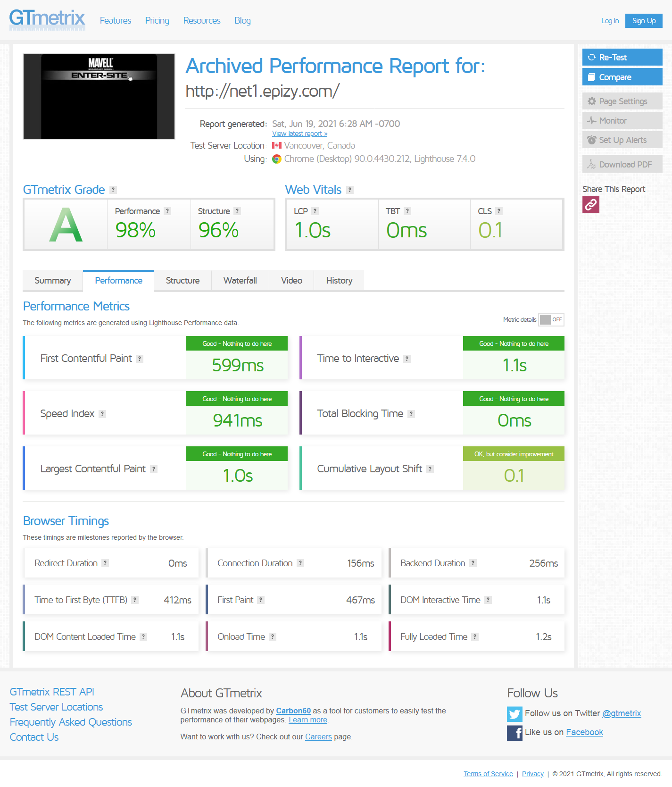This screenshot has width=672, height=787.
Task: Click the Facebook logo icon
Action: (x=514, y=733)
